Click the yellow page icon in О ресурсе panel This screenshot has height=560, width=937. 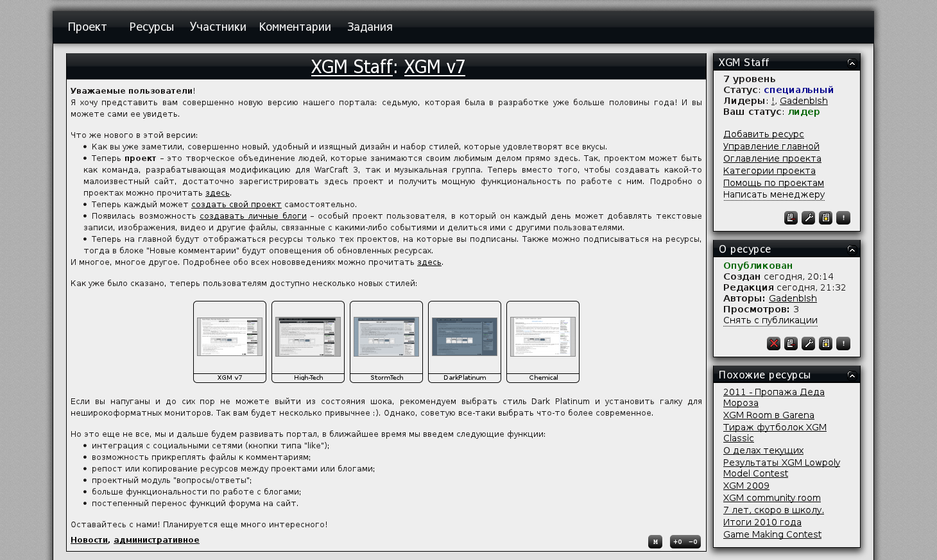tap(825, 344)
